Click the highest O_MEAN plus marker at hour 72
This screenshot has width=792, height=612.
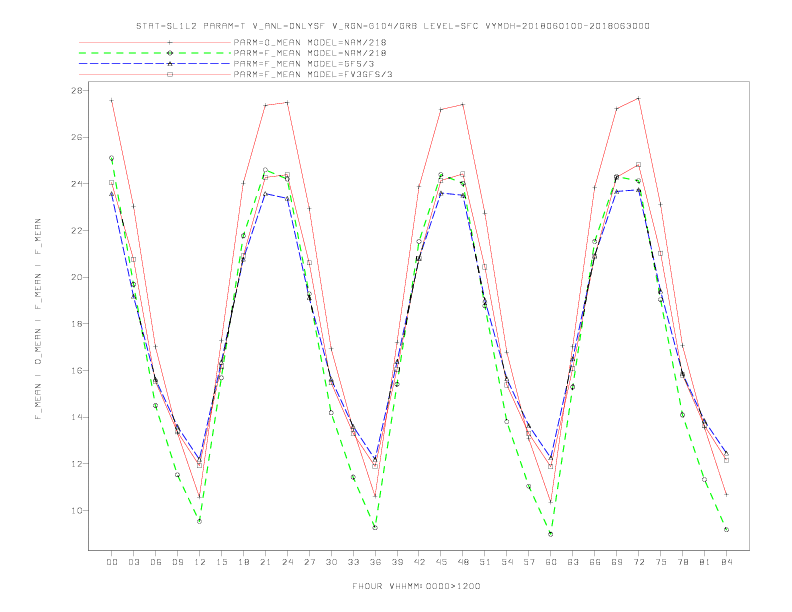[x=638, y=98]
